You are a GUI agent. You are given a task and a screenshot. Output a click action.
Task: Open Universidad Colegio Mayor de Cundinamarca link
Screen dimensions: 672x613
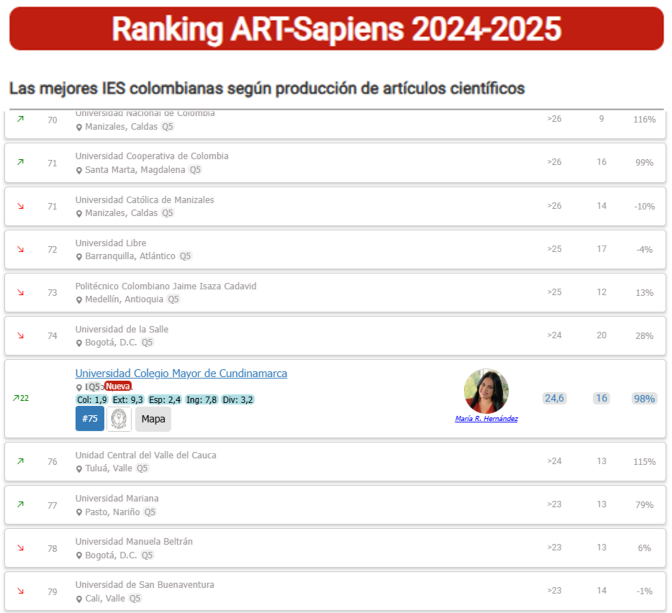coord(181,373)
